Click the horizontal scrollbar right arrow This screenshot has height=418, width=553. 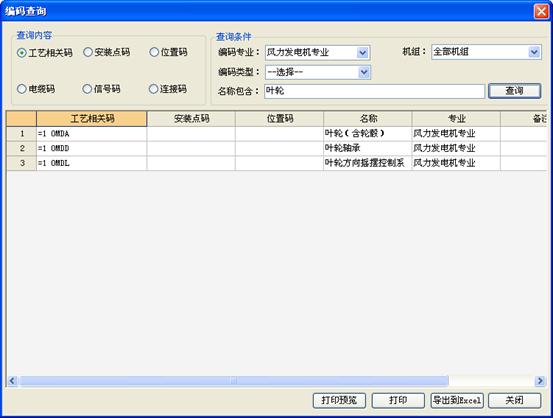[x=540, y=381]
